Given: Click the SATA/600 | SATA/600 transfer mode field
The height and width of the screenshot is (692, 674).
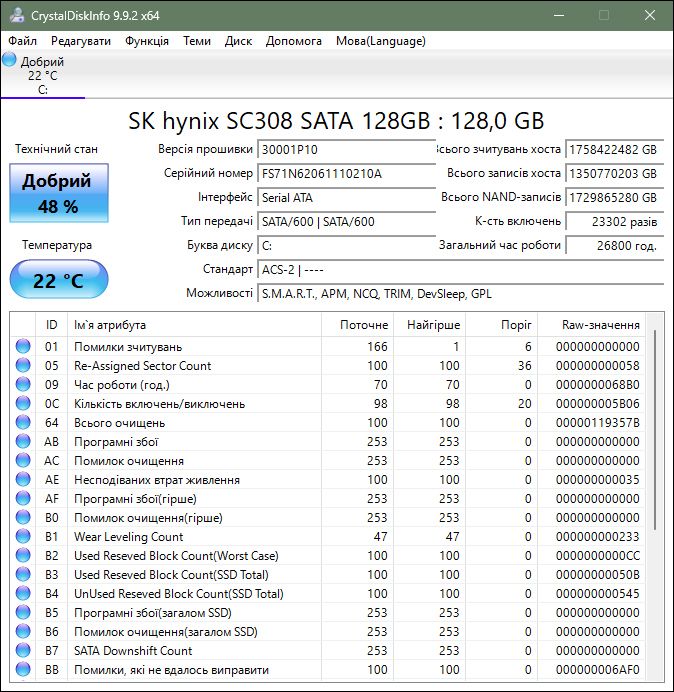Looking at the screenshot, I should coord(346,221).
